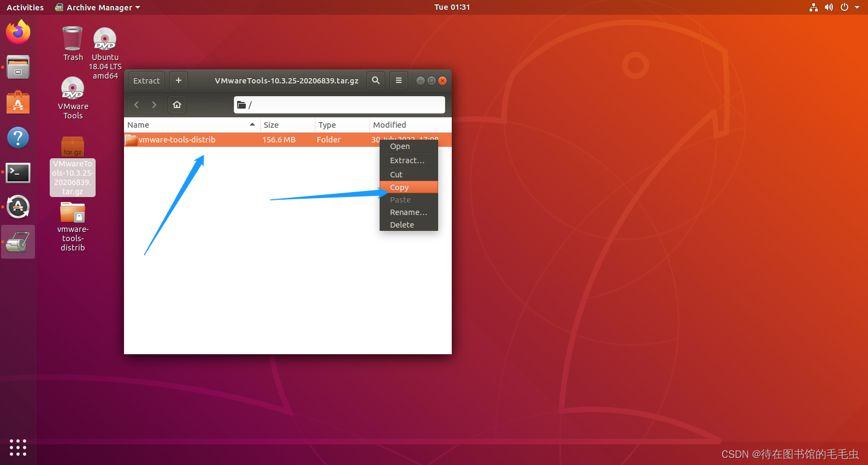Select the VMwareTools tar.gz desktop file

(x=73, y=166)
